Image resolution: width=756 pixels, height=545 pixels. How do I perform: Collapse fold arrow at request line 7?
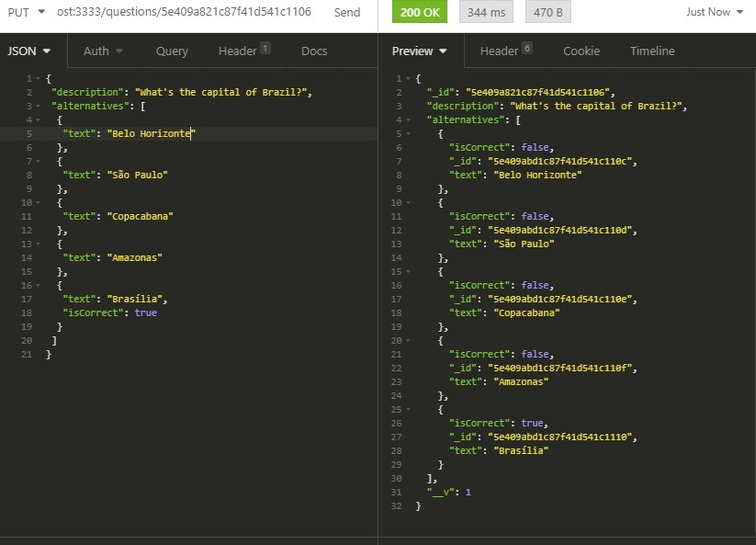(x=38, y=162)
